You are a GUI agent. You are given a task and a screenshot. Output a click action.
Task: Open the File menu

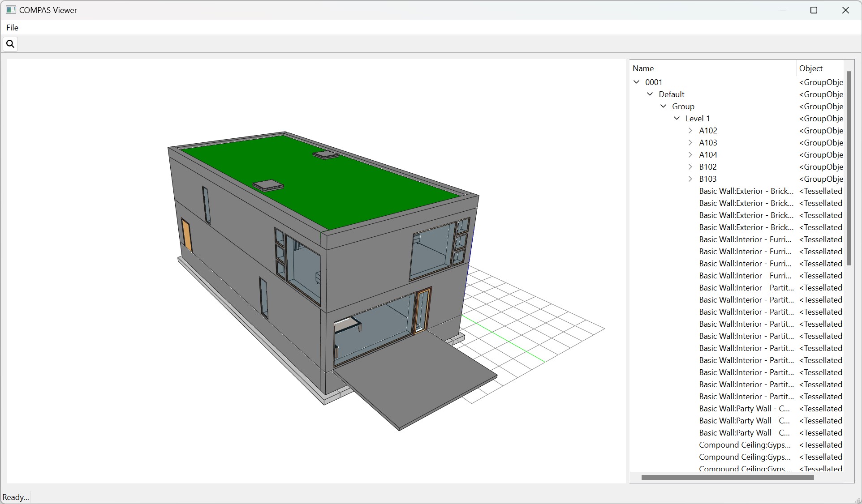coord(12,28)
